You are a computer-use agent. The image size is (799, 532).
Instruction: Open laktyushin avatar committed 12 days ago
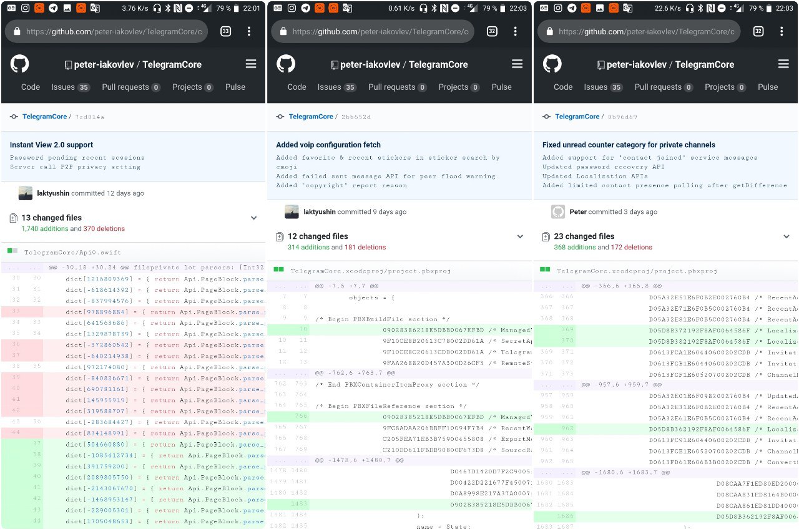(25, 193)
